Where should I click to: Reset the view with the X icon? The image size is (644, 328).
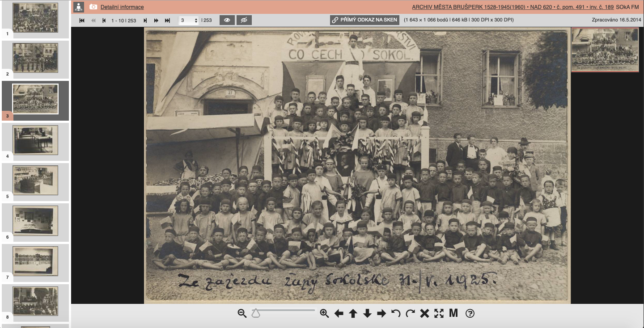click(425, 314)
